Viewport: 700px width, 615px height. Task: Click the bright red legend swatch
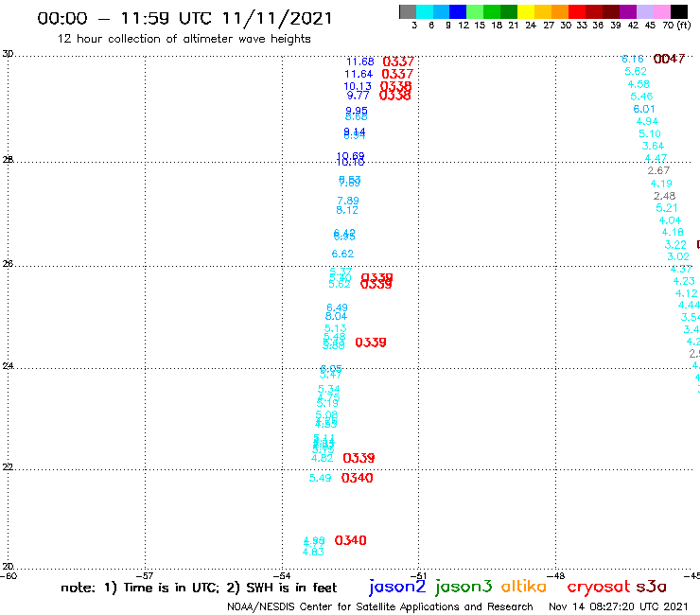(577, 11)
